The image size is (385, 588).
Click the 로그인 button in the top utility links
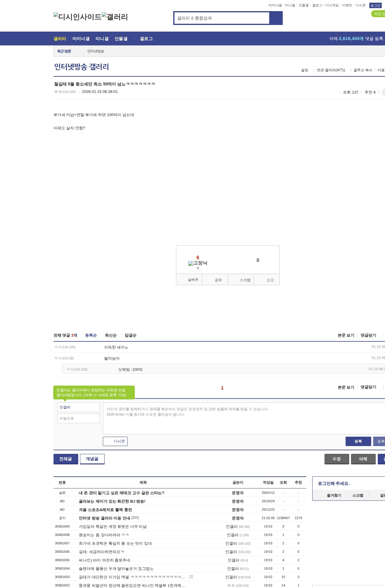coord(375,5)
